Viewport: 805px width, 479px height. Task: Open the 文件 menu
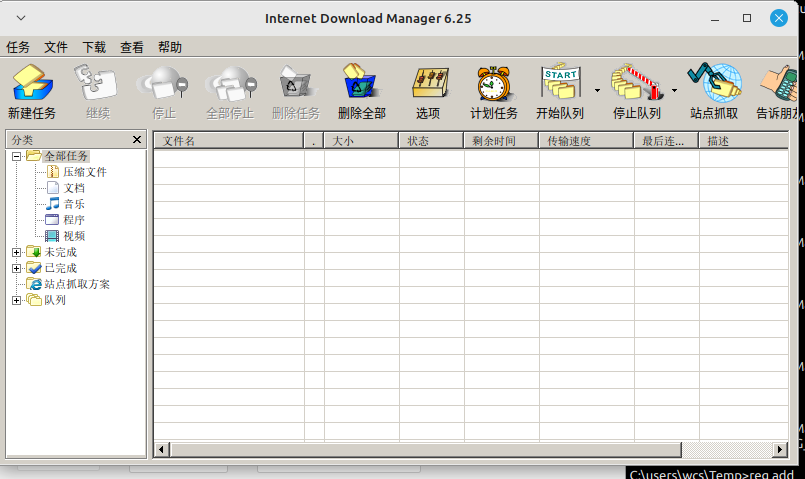tap(56, 47)
